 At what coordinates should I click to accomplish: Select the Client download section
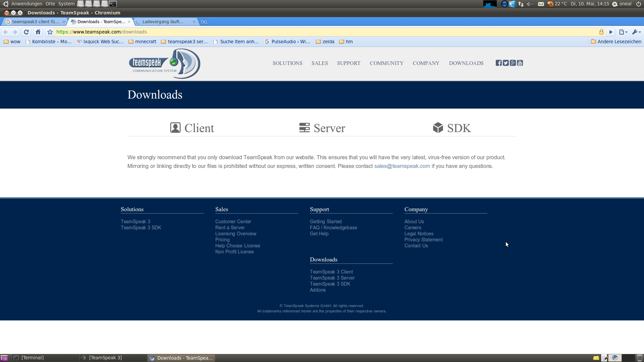[192, 128]
